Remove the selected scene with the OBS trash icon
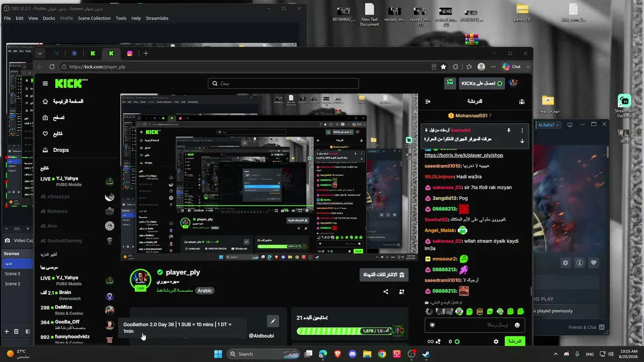Viewport: 644px width, 362px height. click(16, 331)
